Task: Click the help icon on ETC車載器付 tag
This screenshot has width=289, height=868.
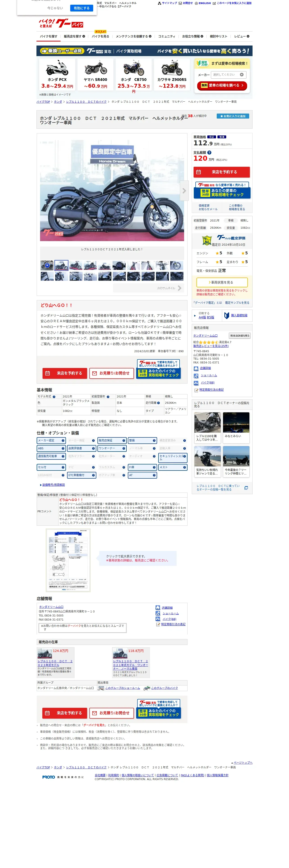Action: (x=93, y=475)
